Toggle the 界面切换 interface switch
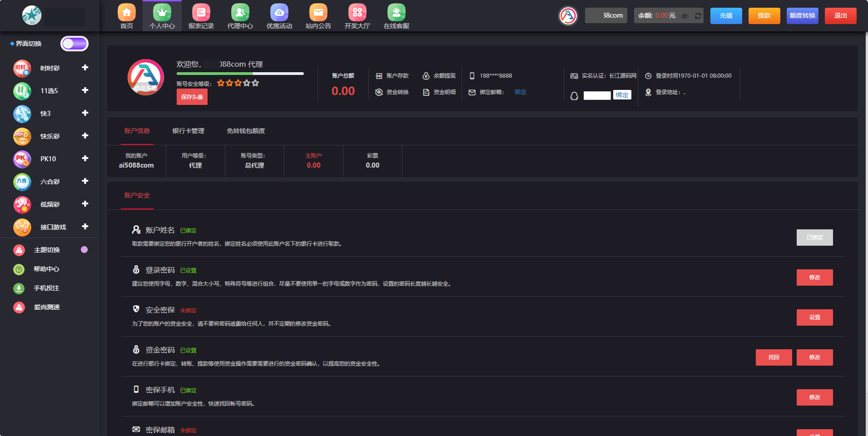The image size is (868, 436). pyautogui.click(x=74, y=44)
